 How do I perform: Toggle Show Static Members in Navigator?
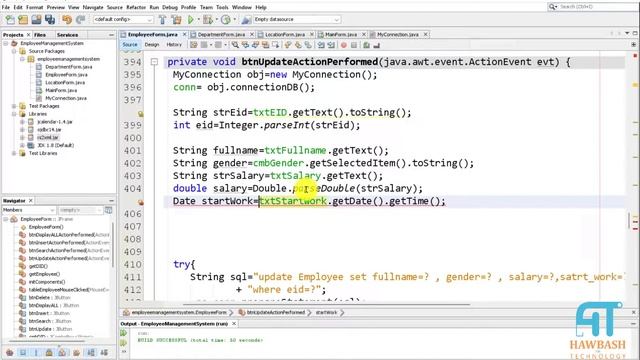tap(36, 352)
